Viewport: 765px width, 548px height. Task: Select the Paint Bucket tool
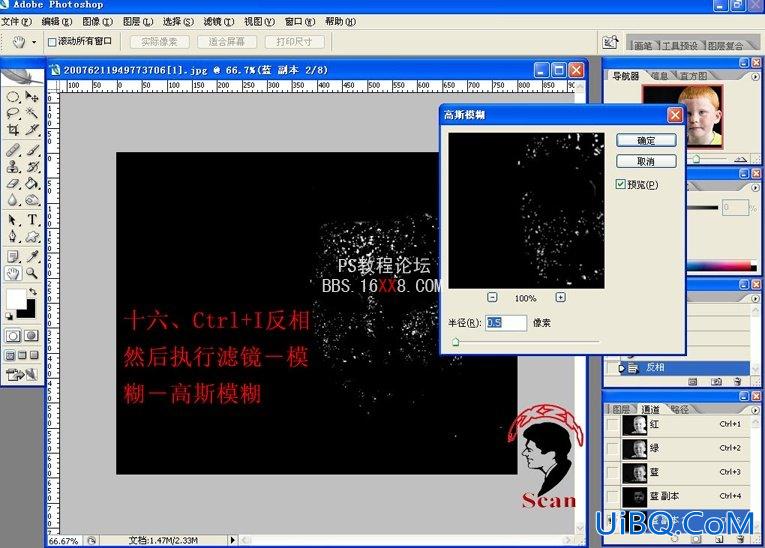tap(32, 183)
